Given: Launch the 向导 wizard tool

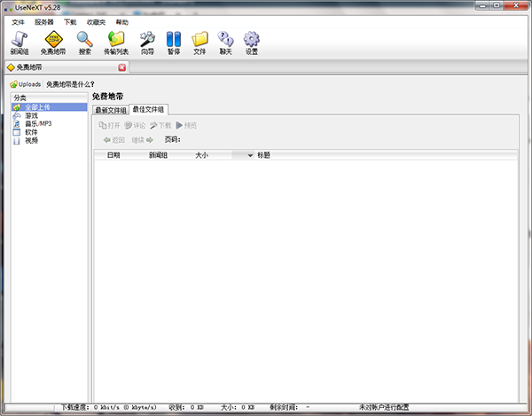Looking at the screenshot, I should [x=147, y=41].
